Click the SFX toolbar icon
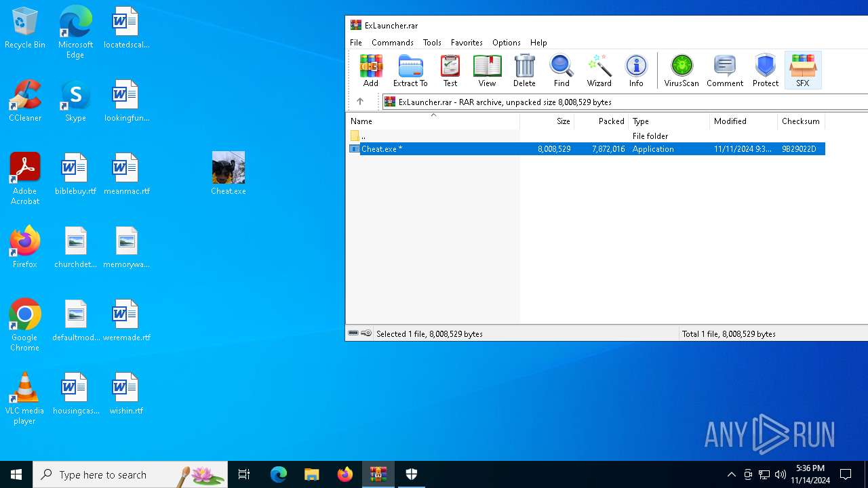 point(803,70)
